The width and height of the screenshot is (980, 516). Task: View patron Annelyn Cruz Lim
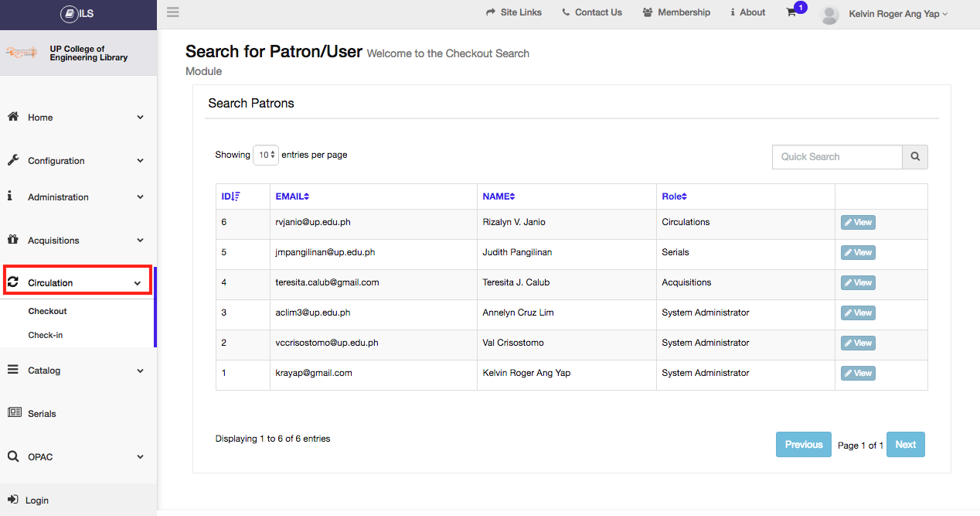858,313
